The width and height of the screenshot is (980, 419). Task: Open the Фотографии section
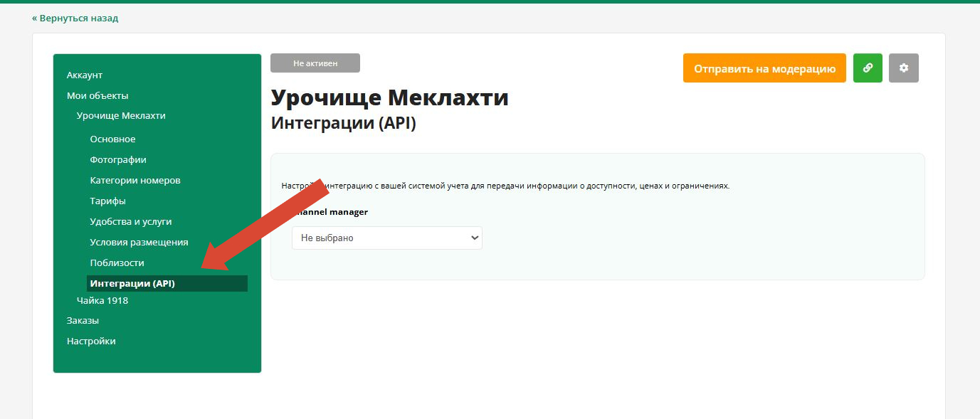pyautogui.click(x=118, y=160)
